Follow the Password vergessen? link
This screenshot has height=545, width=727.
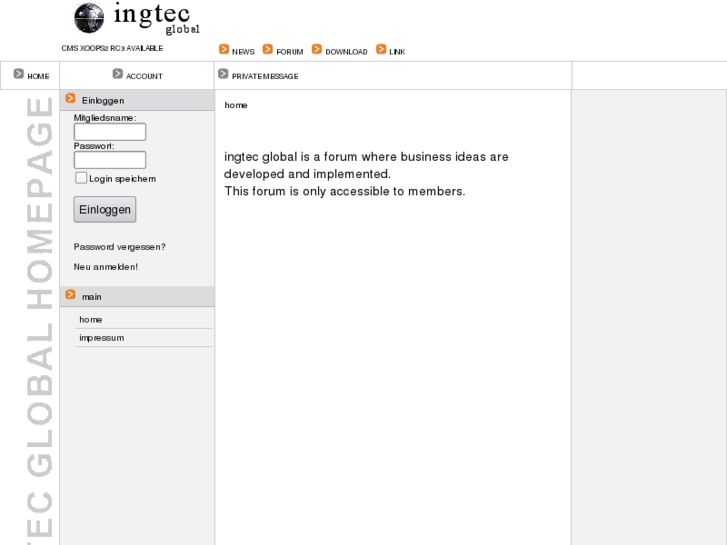tap(120, 247)
